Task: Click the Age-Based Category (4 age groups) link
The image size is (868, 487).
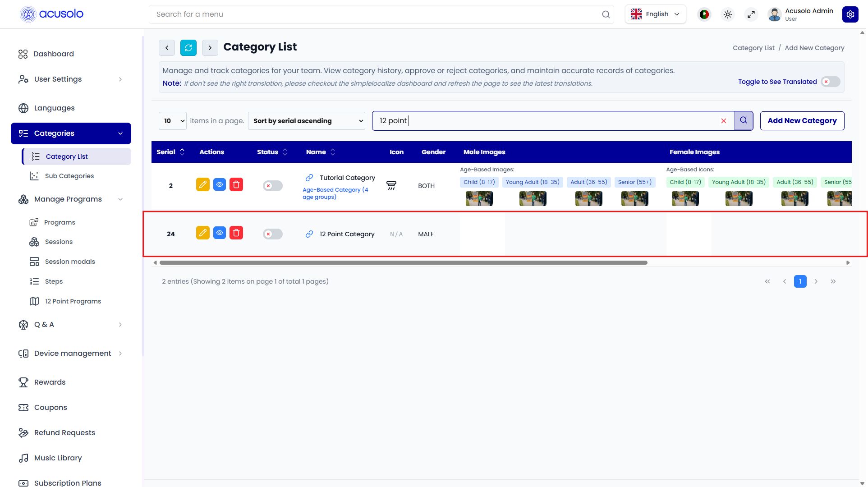Action: coord(335,193)
